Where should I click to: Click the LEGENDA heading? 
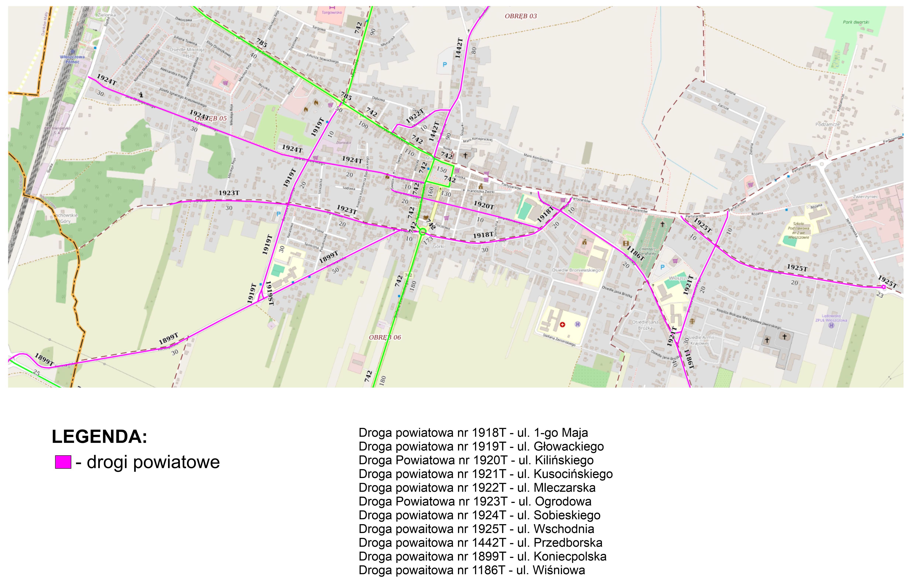(99, 436)
